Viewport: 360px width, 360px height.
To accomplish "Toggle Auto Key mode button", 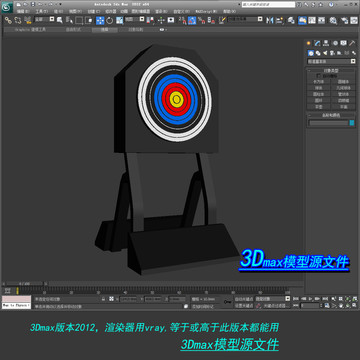I will pos(244,299).
